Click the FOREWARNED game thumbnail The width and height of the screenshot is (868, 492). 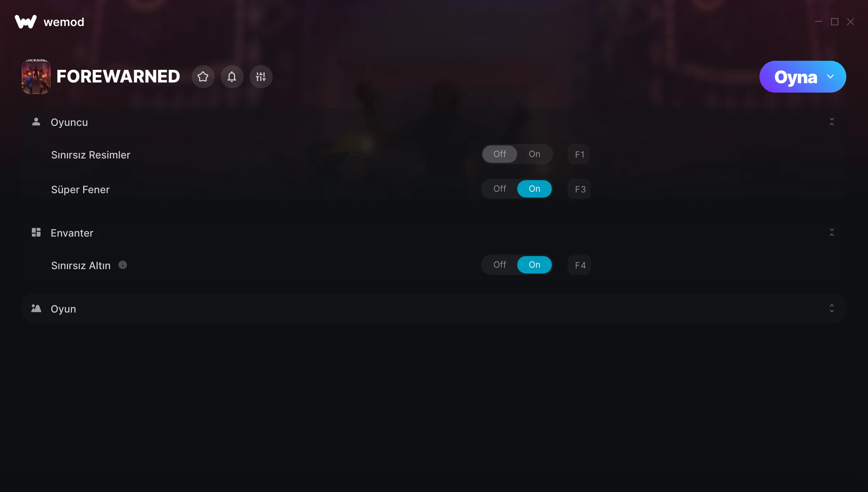[x=36, y=77]
